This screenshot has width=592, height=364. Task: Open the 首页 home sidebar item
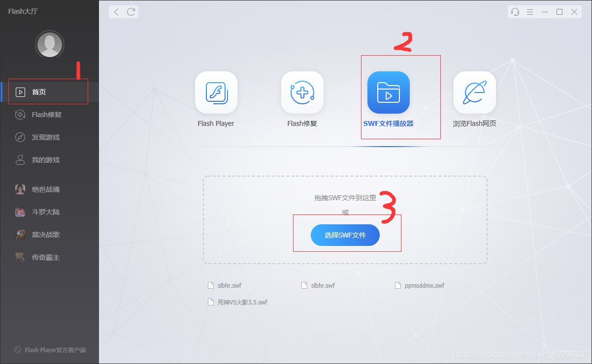[49, 92]
